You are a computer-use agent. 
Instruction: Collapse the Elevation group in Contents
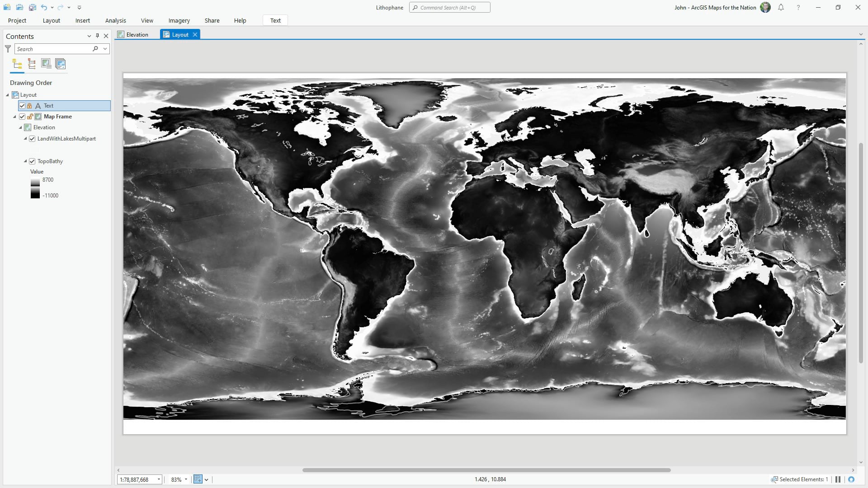(x=20, y=127)
